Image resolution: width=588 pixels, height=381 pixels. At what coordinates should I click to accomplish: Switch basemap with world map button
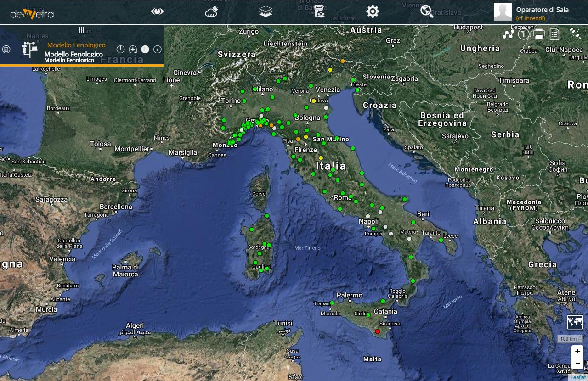[x=575, y=322]
